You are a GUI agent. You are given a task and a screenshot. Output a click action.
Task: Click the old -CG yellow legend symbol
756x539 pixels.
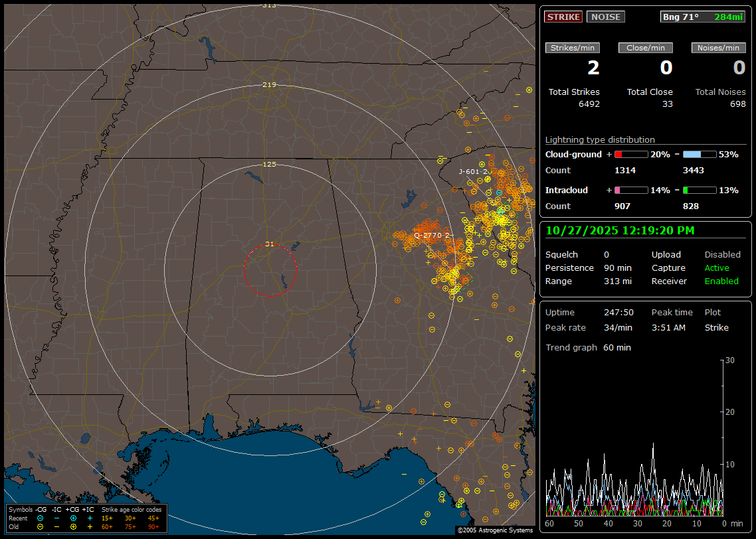41,526
